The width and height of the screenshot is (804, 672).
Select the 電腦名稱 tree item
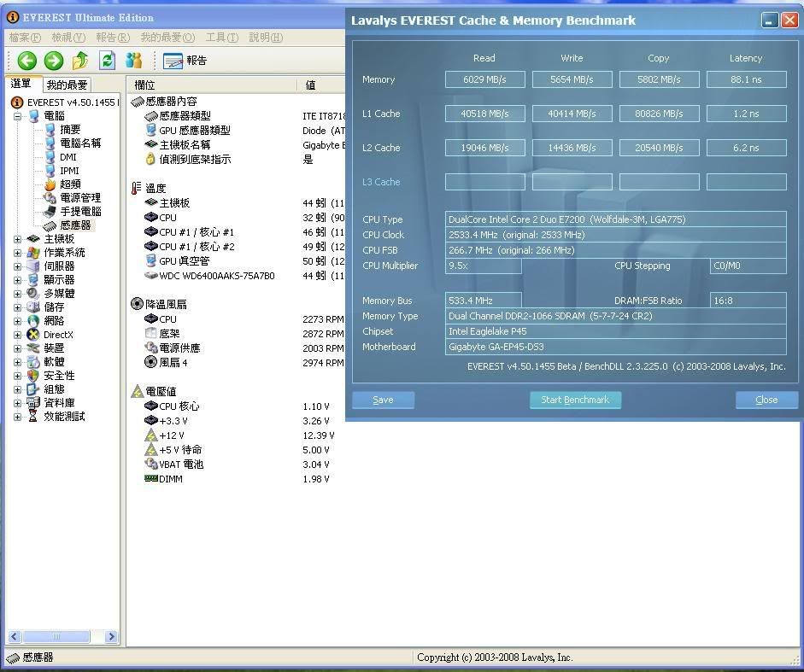pos(80,143)
